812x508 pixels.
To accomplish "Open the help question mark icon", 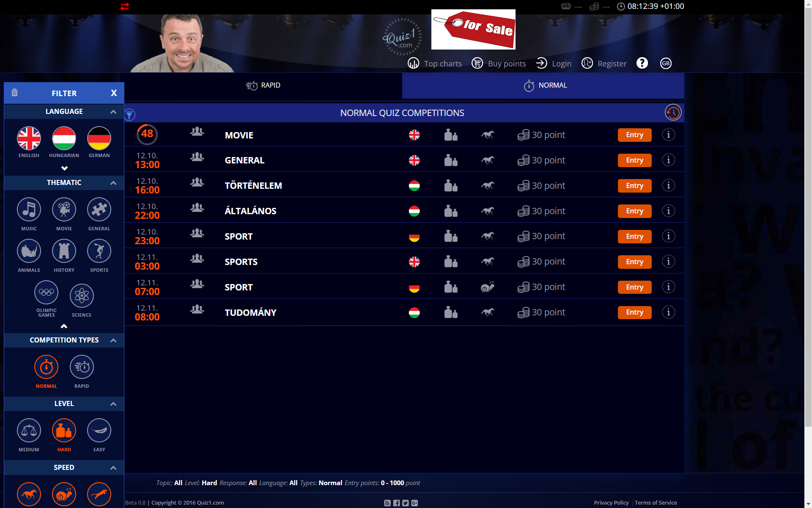I will pos(642,63).
